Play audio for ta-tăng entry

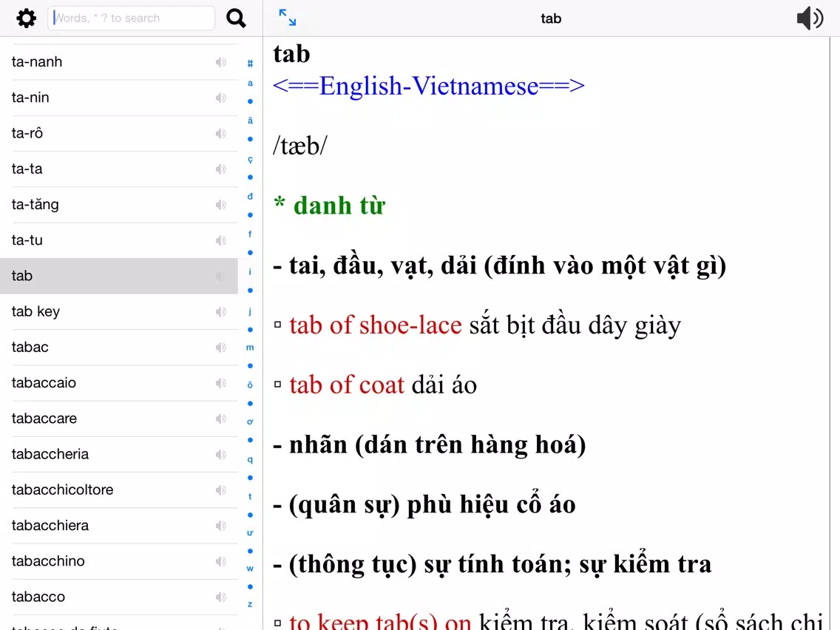coord(220,205)
